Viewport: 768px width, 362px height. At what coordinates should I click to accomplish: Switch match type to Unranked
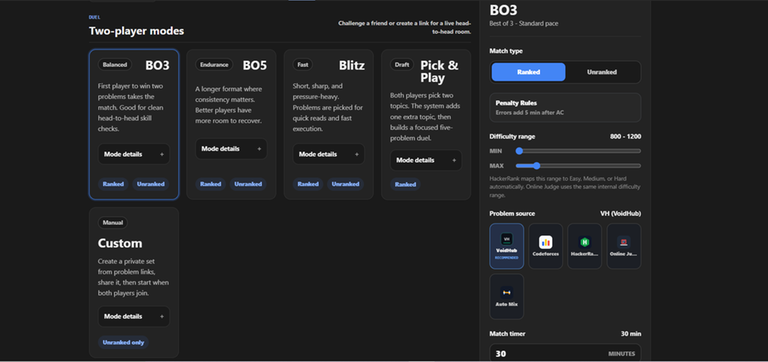click(602, 72)
